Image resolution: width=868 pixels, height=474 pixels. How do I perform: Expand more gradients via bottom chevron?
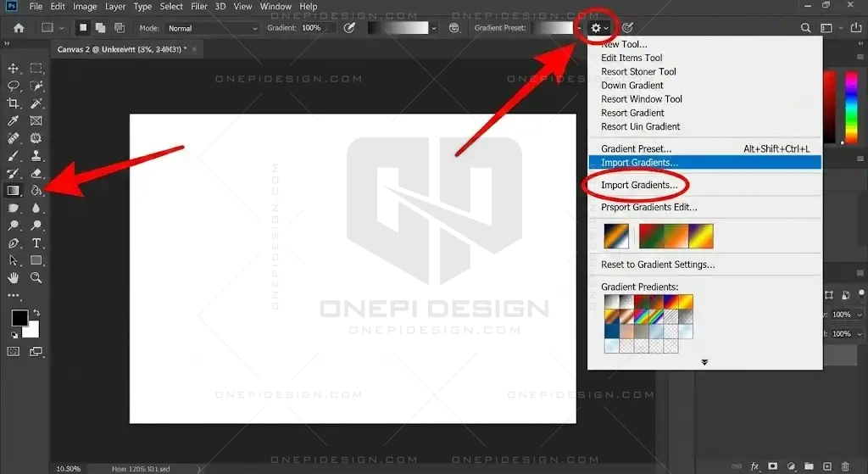point(704,362)
